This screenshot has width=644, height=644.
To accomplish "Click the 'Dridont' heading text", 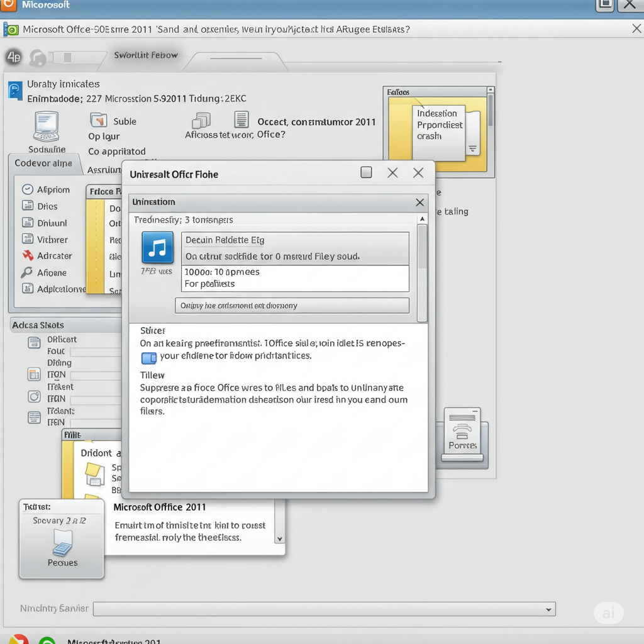I will (x=96, y=453).
